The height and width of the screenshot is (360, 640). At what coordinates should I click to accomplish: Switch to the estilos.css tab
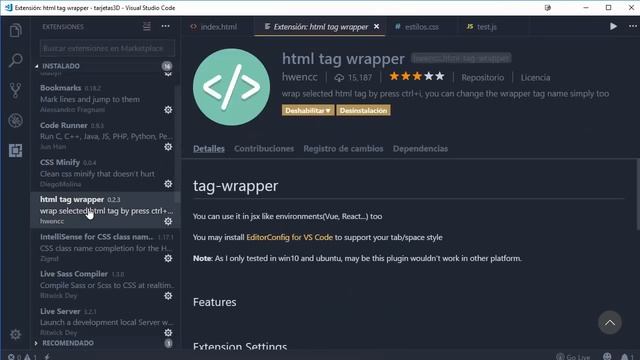417,27
